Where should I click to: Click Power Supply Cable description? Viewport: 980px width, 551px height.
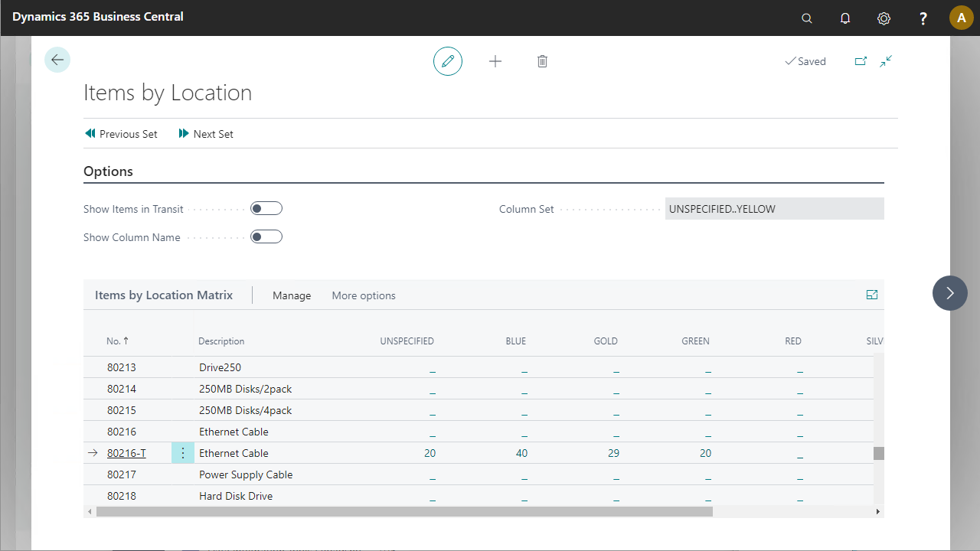click(246, 474)
